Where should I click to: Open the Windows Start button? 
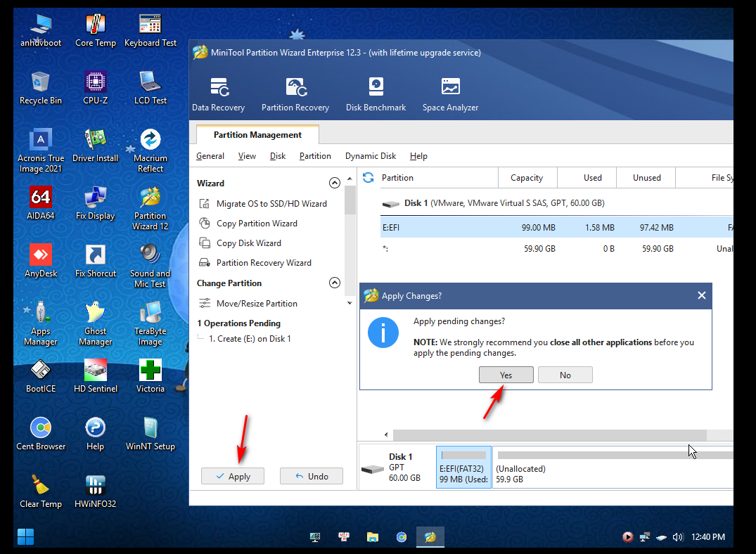(25, 536)
